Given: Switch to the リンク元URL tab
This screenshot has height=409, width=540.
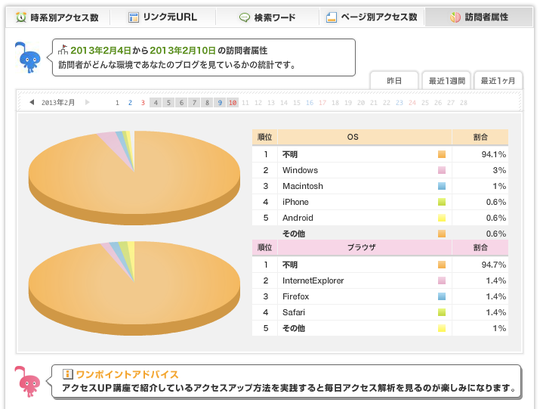Looking at the screenshot, I should point(163,17).
